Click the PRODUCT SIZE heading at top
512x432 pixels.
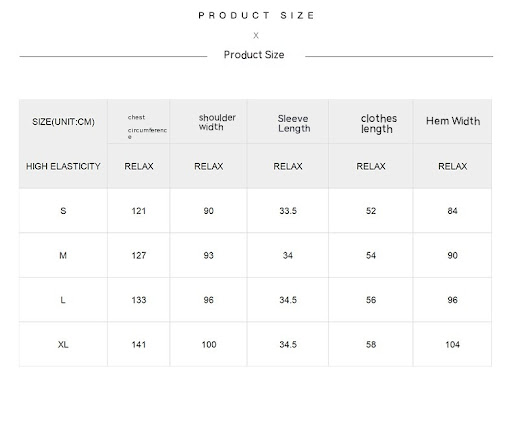coord(256,15)
